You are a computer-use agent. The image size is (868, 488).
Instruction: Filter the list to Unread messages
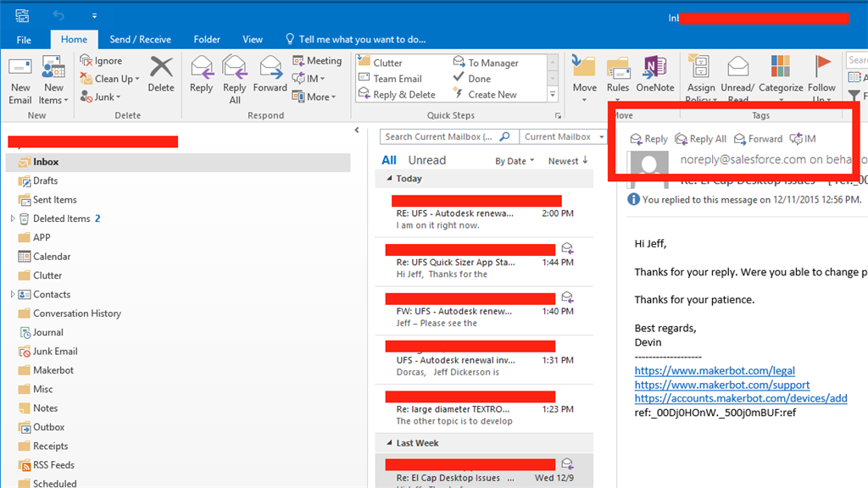[427, 160]
